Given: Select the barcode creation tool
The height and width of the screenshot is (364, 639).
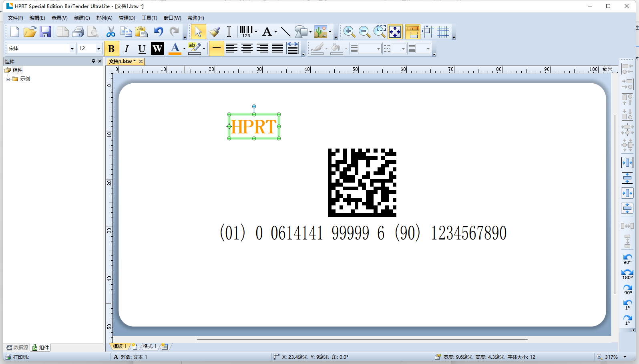Looking at the screenshot, I should [x=247, y=32].
